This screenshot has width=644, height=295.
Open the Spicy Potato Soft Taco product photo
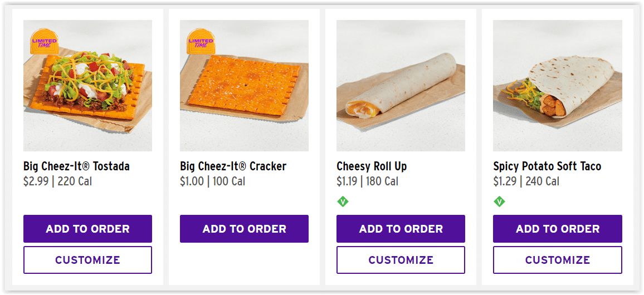[x=557, y=86]
